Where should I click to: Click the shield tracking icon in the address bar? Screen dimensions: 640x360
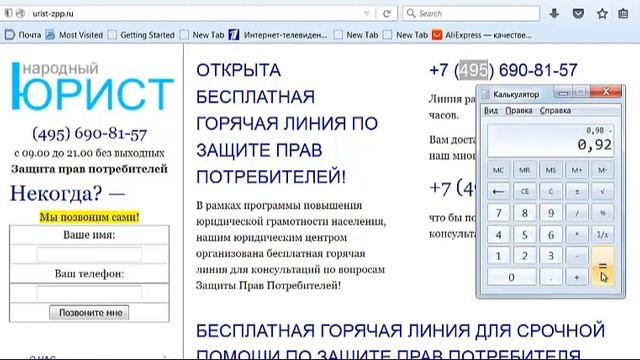(x=8, y=13)
